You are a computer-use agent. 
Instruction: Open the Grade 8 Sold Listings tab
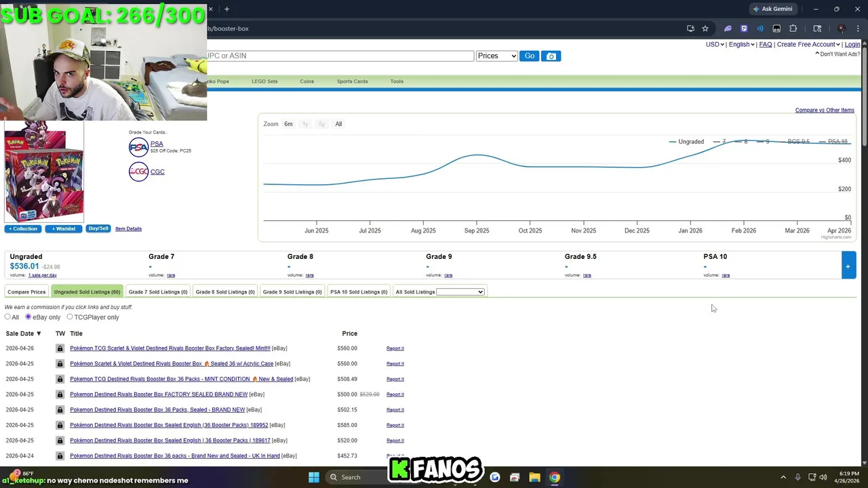tap(225, 292)
